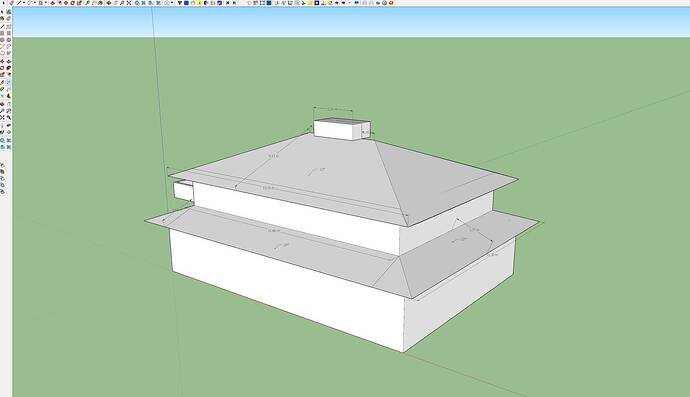690x397 pixels.
Task: Select Tape Measure in the left toolbar
Action: click(x=2, y=82)
